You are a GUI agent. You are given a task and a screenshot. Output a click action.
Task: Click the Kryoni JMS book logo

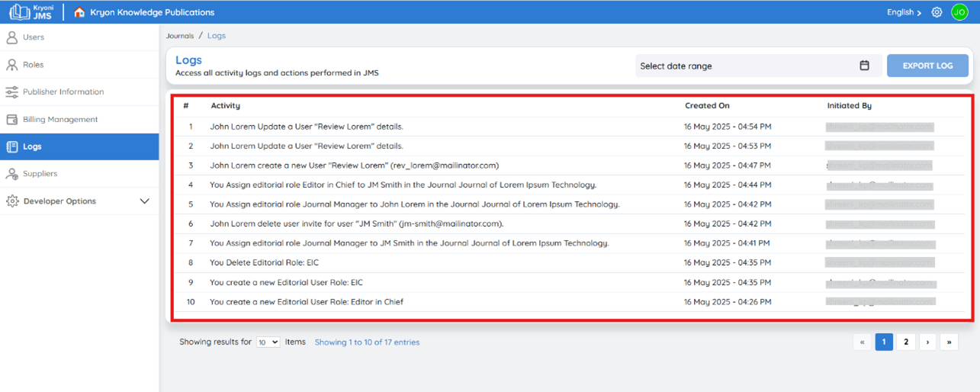(x=20, y=12)
